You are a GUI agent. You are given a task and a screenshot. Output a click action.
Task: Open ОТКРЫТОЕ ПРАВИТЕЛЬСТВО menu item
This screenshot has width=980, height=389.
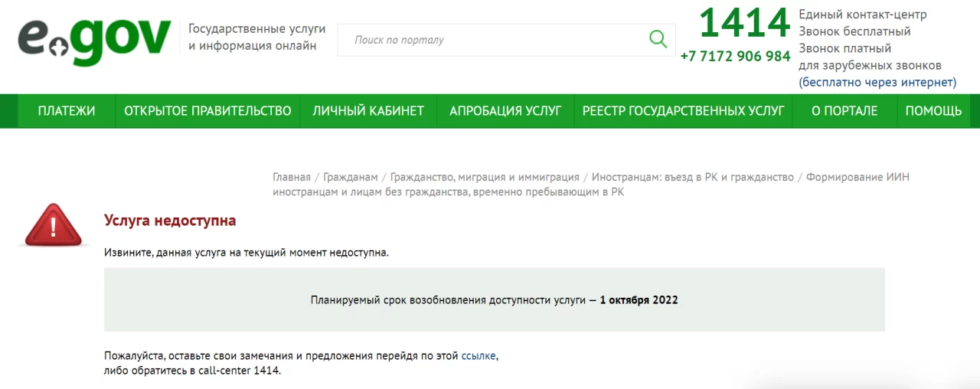[x=207, y=111]
